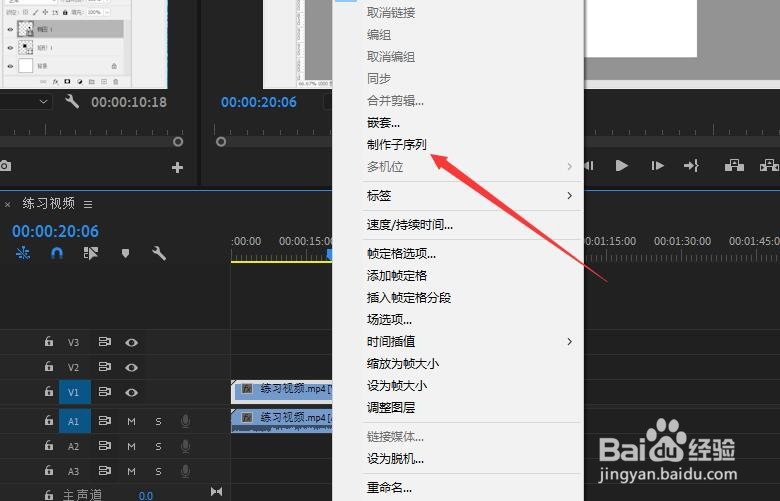Select the A1 track target button
This screenshot has height=501, width=780.
tap(75, 421)
